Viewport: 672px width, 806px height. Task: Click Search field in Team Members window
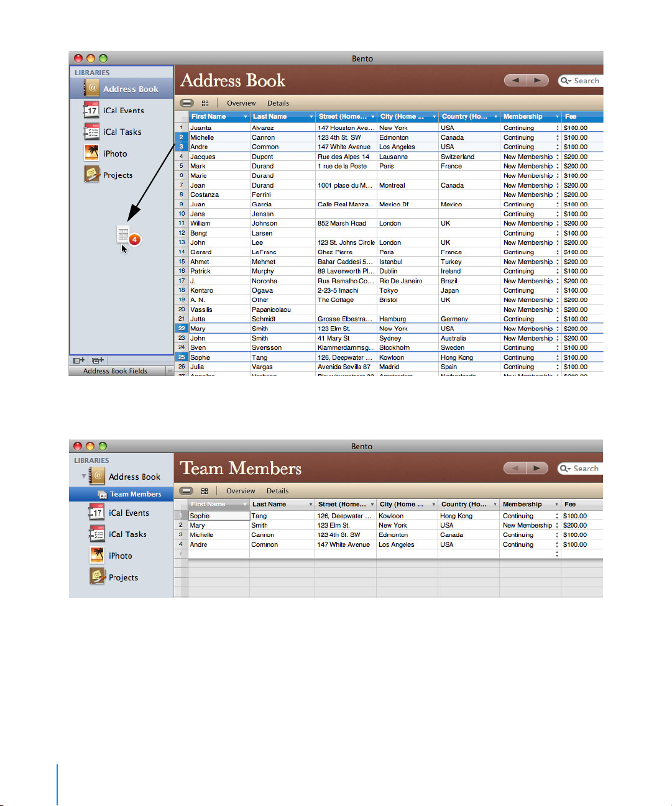click(580, 469)
